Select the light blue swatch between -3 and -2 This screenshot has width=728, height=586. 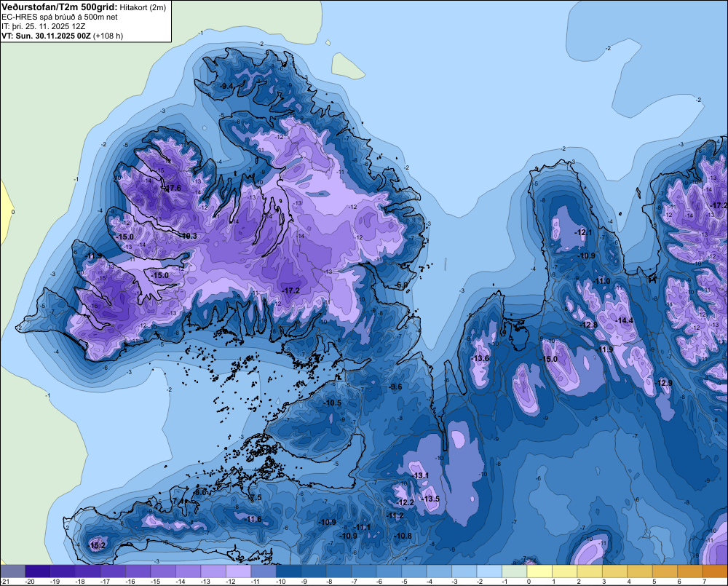[464, 571]
